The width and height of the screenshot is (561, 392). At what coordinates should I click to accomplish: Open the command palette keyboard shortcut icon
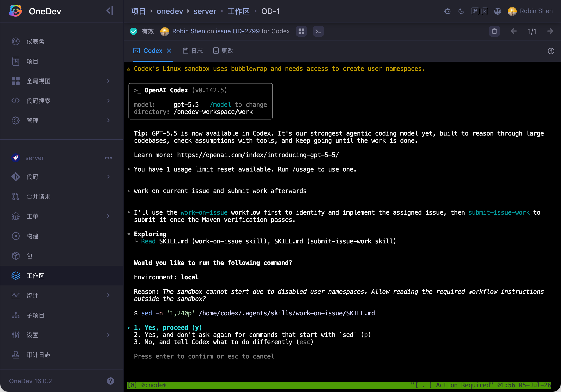(x=479, y=11)
